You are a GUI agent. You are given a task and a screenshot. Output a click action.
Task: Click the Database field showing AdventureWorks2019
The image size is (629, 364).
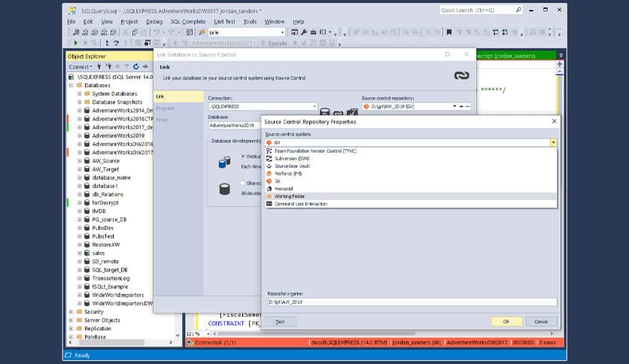(x=234, y=126)
